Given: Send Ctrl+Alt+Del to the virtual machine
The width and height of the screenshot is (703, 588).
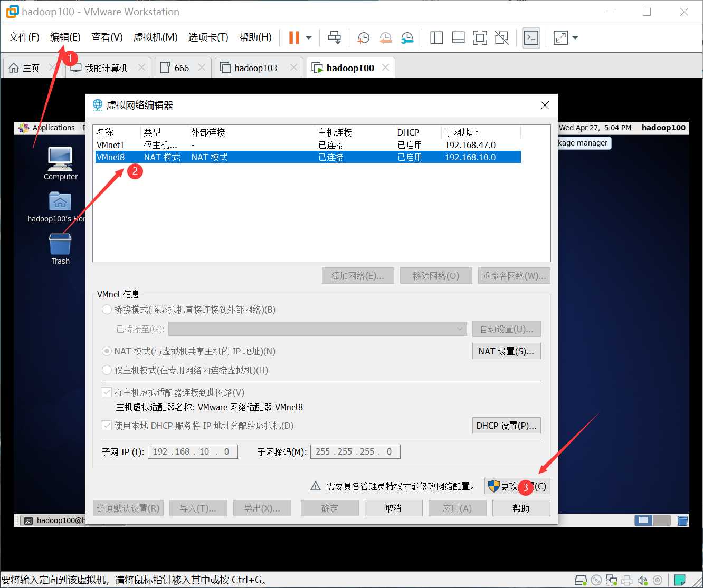Looking at the screenshot, I should click(x=334, y=37).
